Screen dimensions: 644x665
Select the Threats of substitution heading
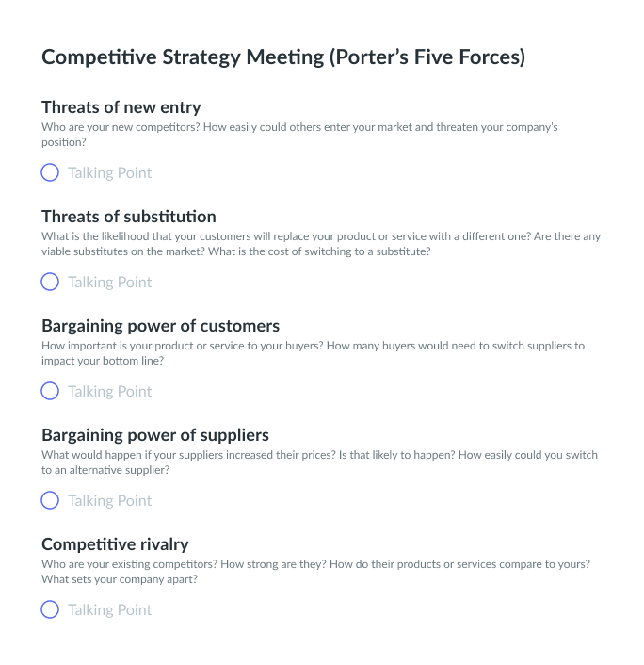point(129,217)
